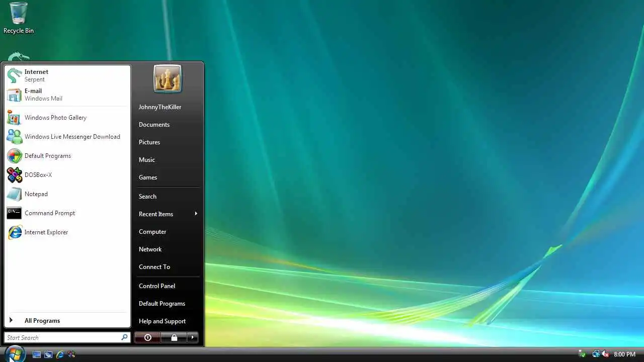644x362 pixels.
Task: Expand All Programs
Action: pyautogui.click(x=67, y=321)
